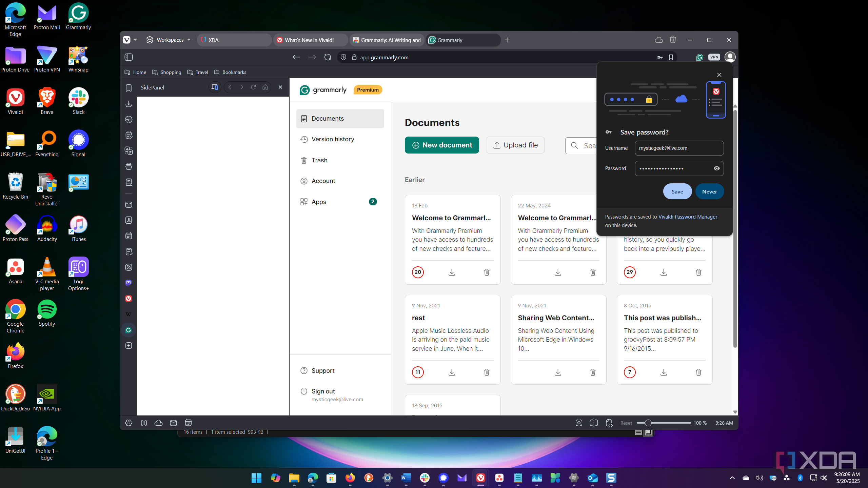Open the History panel icon
Image resolution: width=868 pixels, height=488 pixels.
pos(129,119)
